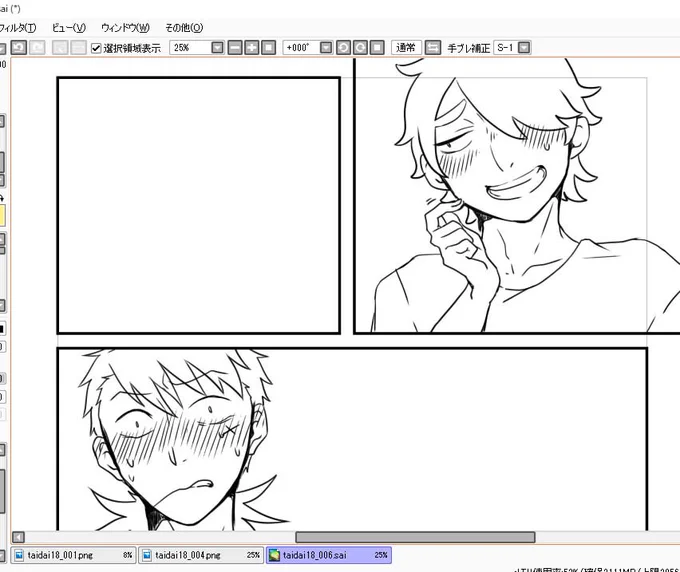Click the S-1 stabilizer value
This screenshot has width=680, height=572.
click(x=505, y=48)
